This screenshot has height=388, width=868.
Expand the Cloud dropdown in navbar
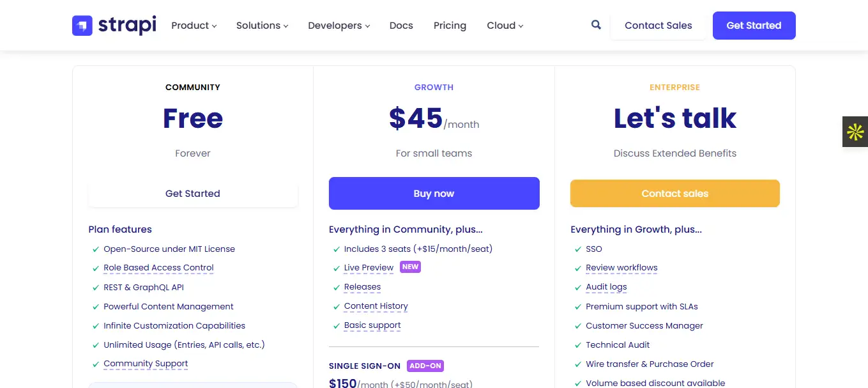click(x=505, y=26)
